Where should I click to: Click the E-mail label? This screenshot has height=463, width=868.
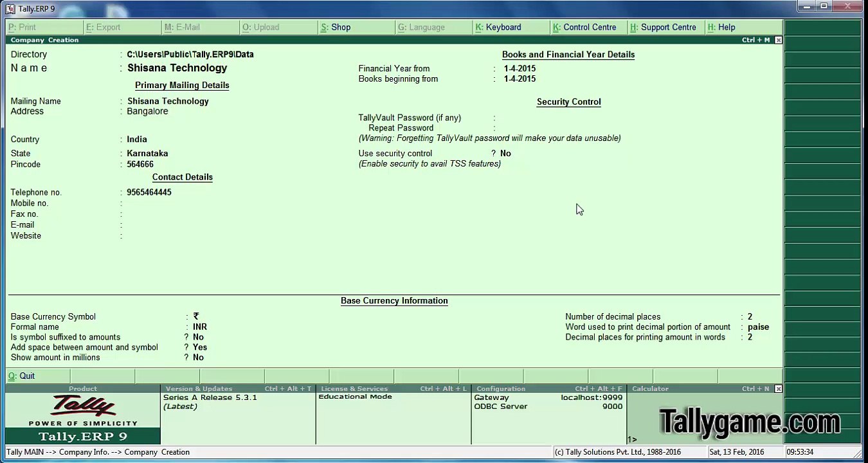23,225
